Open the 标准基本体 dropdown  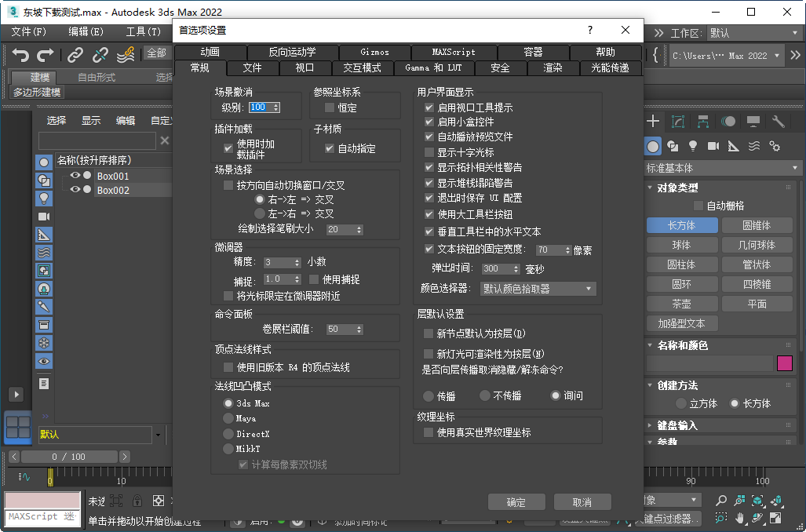point(718,168)
